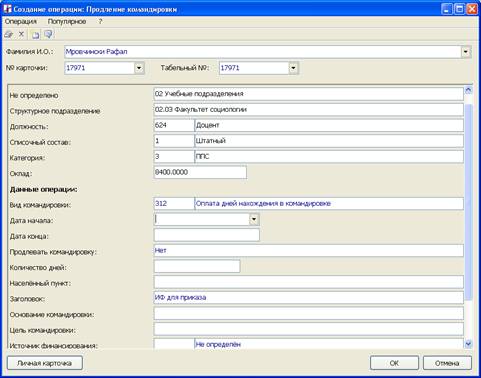The height and width of the screenshot is (378, 481).
Task: Confirm with the OK button
Action: (394, 363)
